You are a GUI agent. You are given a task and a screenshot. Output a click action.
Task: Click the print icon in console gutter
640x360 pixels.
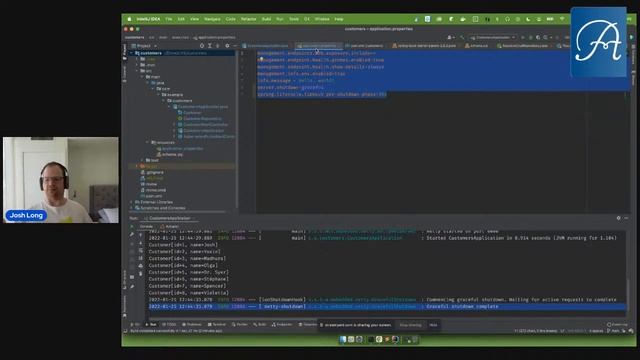click(x=141, y=266)
